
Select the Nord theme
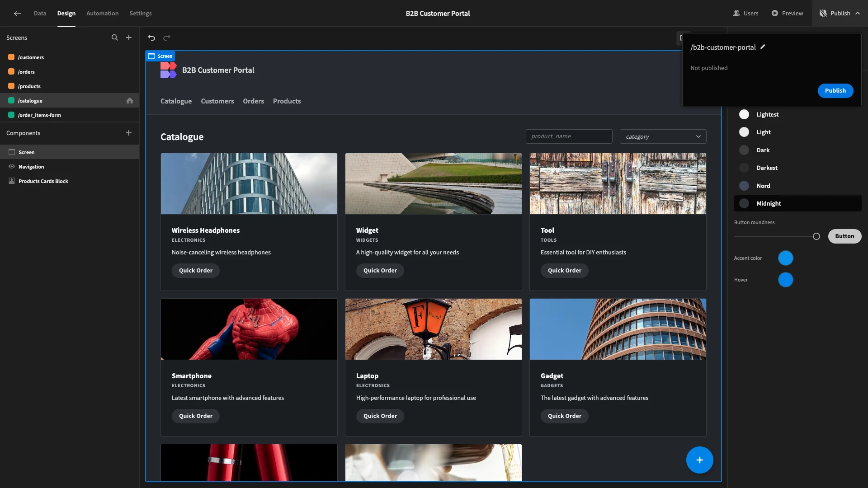point(797,186)
